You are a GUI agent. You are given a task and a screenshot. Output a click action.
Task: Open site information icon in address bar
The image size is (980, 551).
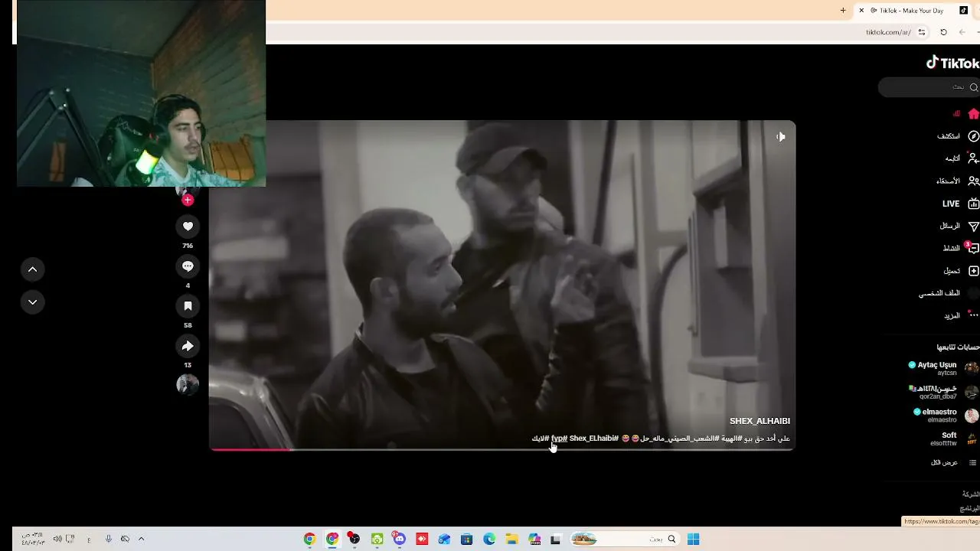[922, 32]
